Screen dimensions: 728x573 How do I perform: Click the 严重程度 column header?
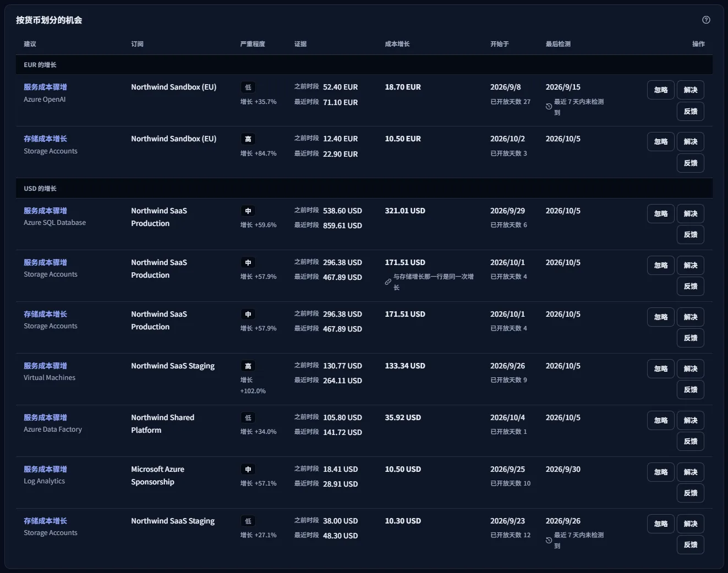[253, 44]
